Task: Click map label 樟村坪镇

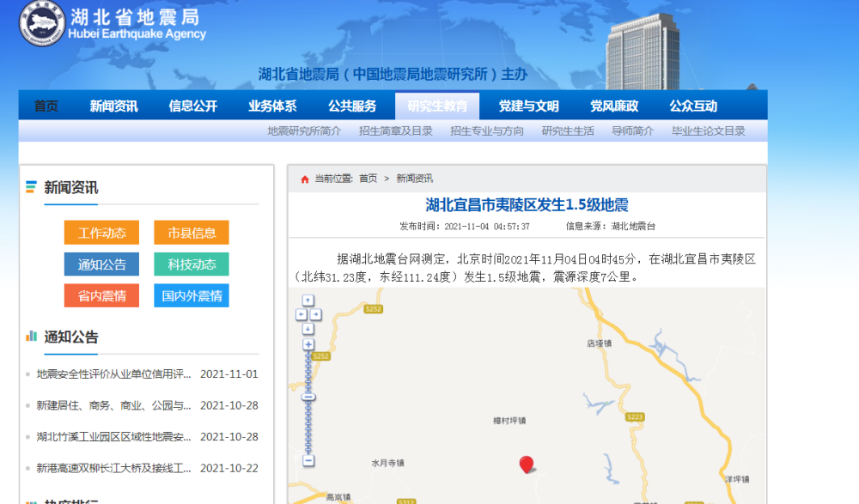Action: coord(509,421)
